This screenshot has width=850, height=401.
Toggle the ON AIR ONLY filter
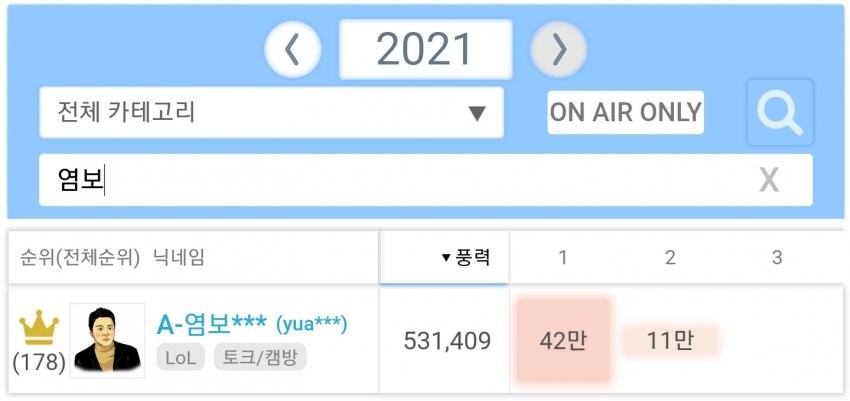coord(626,112)
